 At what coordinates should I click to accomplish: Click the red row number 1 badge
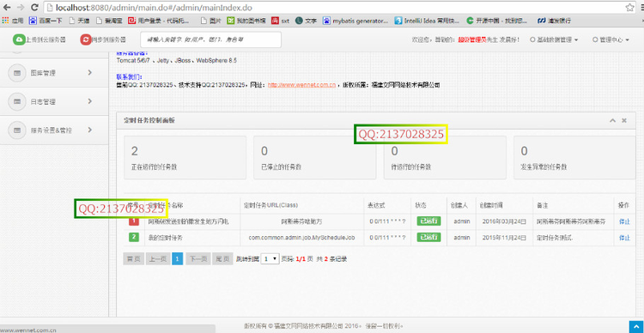click(134, 221)
